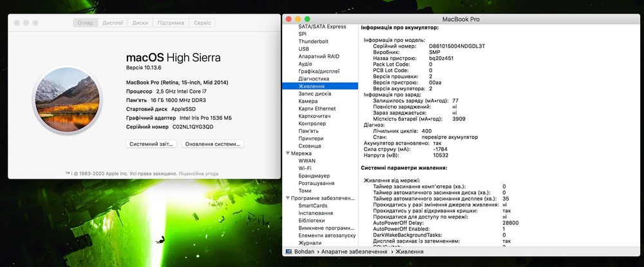This screenshot has width=644, height=267.
Task: Select the highlighted Живлення item
Action: [320, 86]
